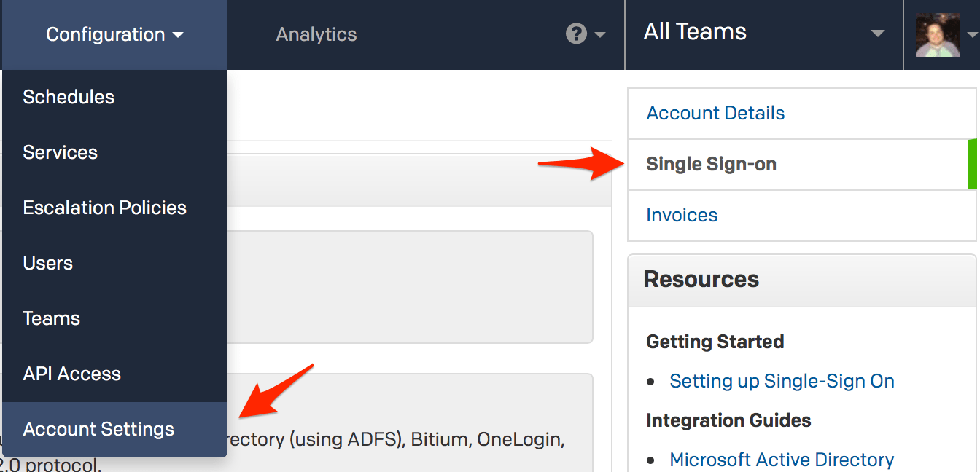Open API Access menu item
The image size is (980, 472).
tap(71, 374)
